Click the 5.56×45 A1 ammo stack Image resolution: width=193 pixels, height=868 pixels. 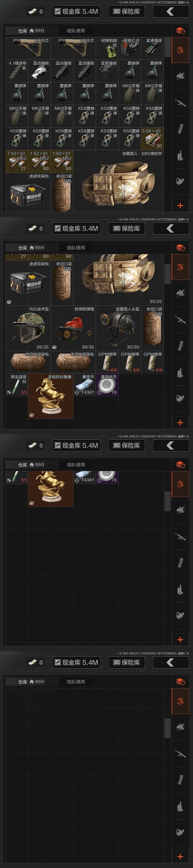tap(152, 139)
